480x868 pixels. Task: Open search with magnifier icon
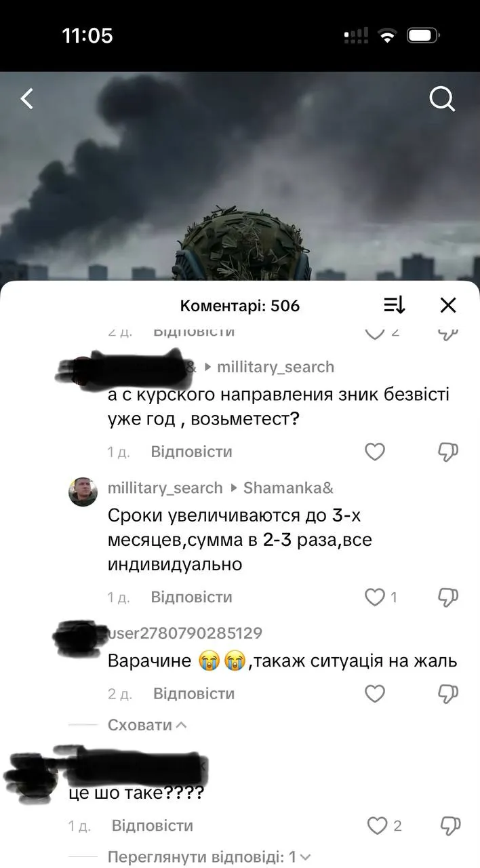coord(442,99)
